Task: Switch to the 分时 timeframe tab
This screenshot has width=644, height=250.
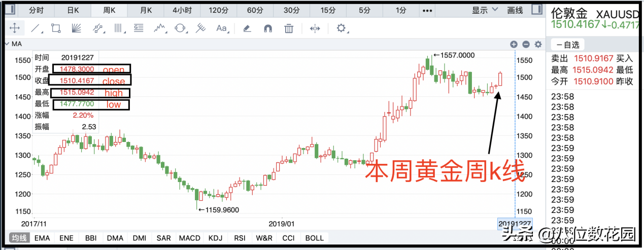Action: [36, 10]
